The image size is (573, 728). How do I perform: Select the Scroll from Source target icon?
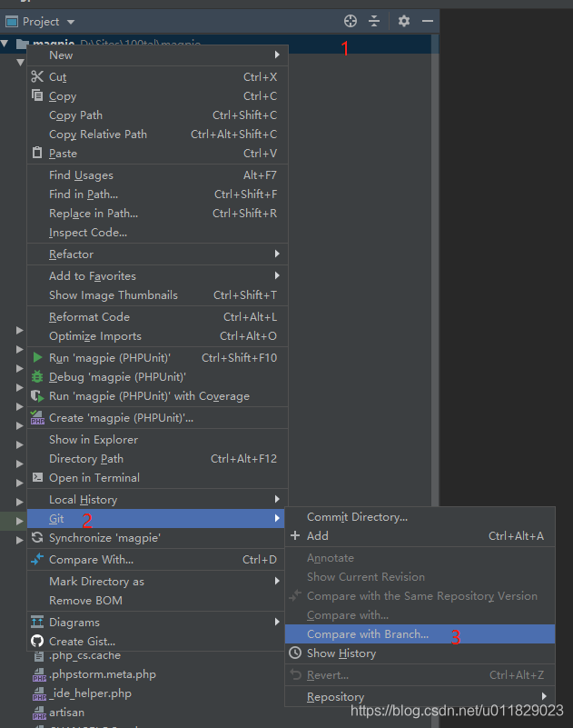(x=351, y=21)
